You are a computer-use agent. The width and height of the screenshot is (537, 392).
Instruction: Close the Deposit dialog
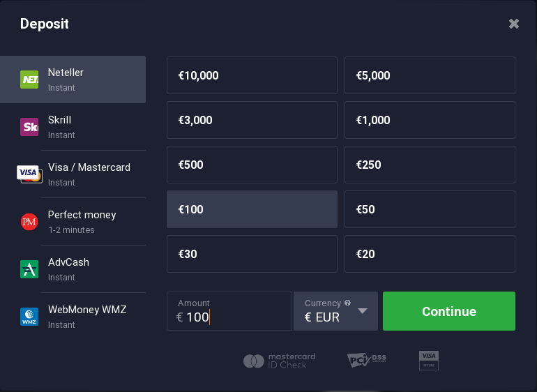click(514, 24)
